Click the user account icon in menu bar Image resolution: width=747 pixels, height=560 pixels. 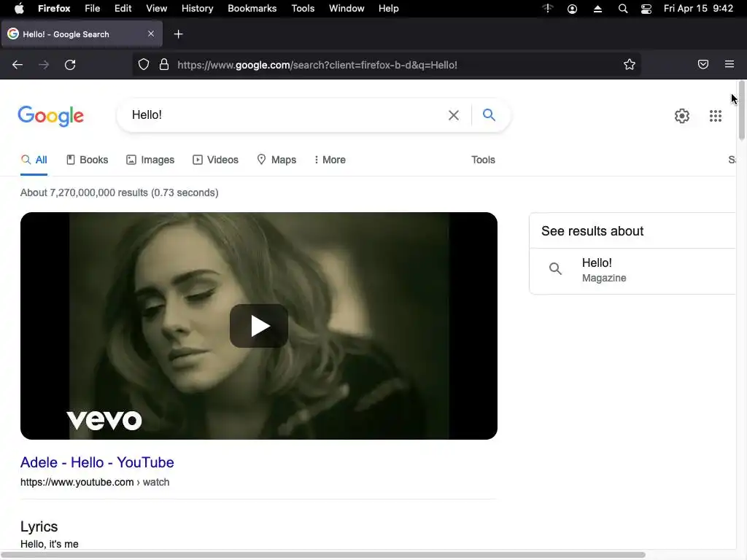(572, 9)
